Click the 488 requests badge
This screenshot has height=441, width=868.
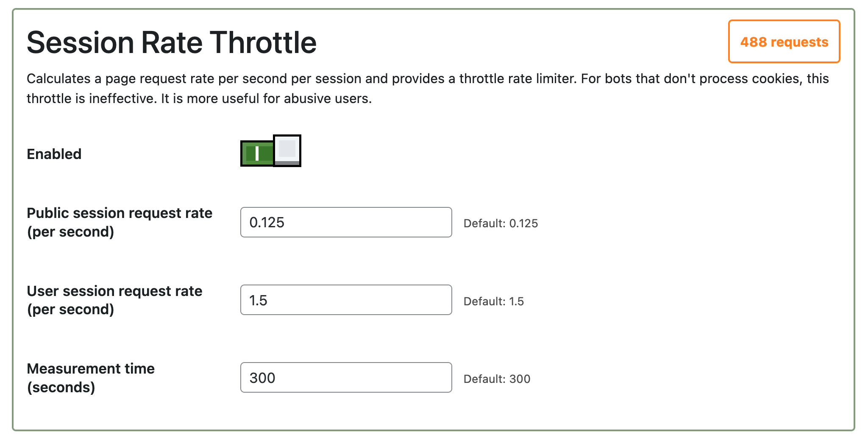click(784, 42)
